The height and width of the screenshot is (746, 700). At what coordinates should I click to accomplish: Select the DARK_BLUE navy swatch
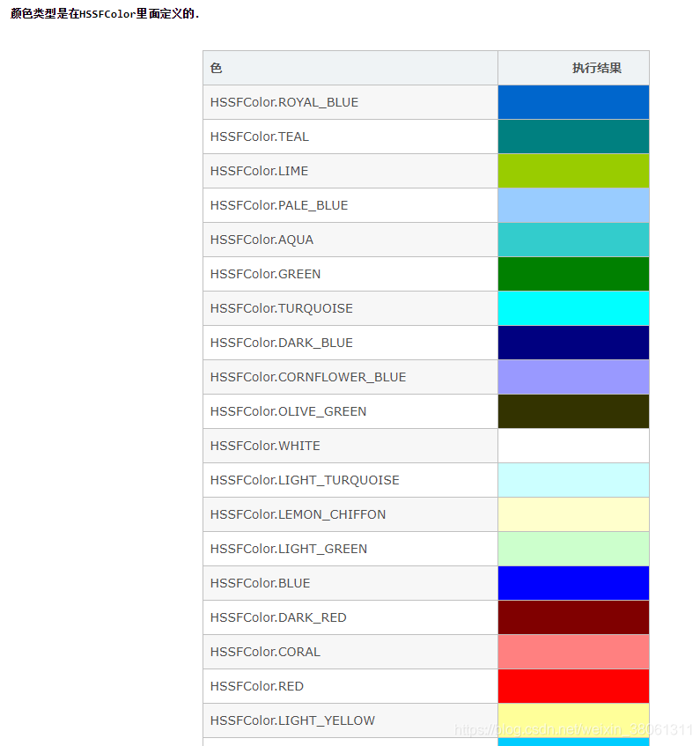point(573,343)
